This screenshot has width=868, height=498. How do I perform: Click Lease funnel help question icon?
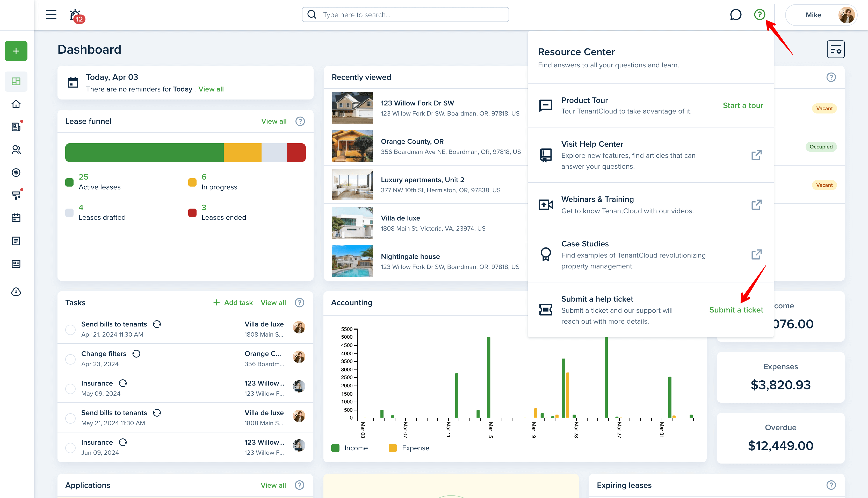click(300, 121)
